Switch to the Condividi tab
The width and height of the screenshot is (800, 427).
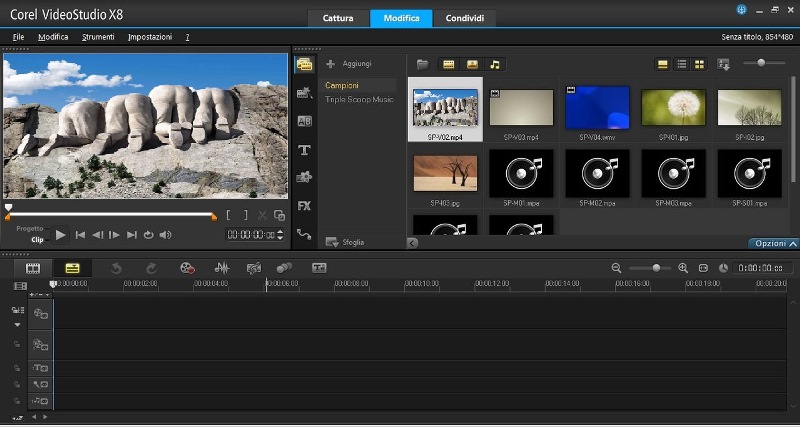[x=464, y=19]
